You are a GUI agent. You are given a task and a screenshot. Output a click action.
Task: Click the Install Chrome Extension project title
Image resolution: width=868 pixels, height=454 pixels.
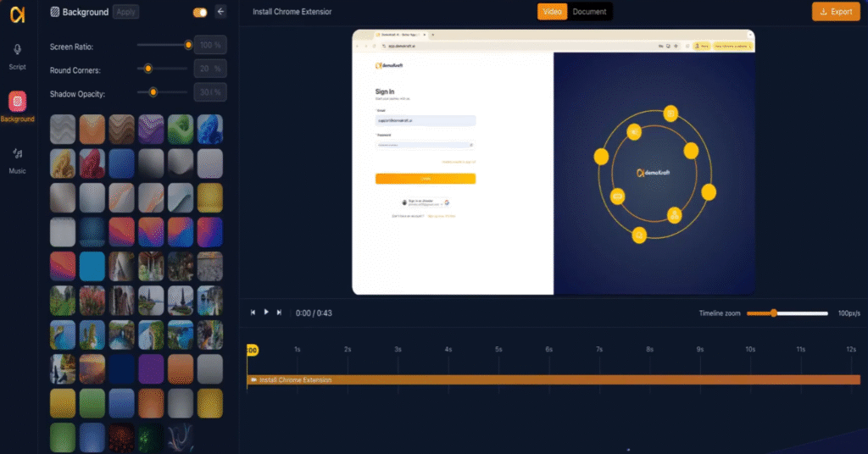pos(292,12)
